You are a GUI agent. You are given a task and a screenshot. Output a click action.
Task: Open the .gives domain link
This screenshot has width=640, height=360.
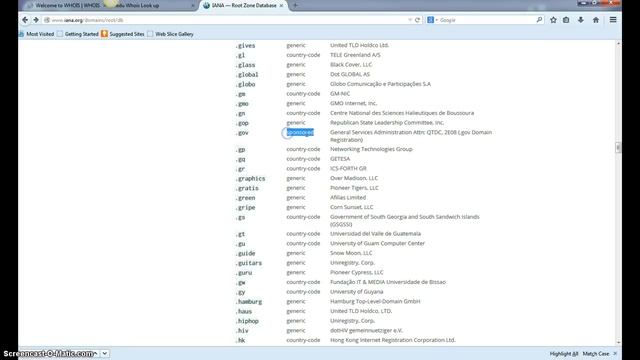pos(245,45)
